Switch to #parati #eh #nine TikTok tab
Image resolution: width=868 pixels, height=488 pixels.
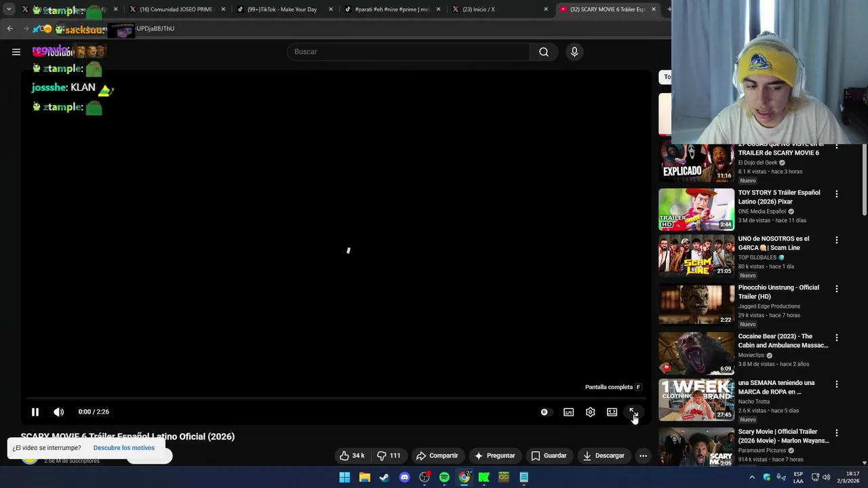(392, 9)
